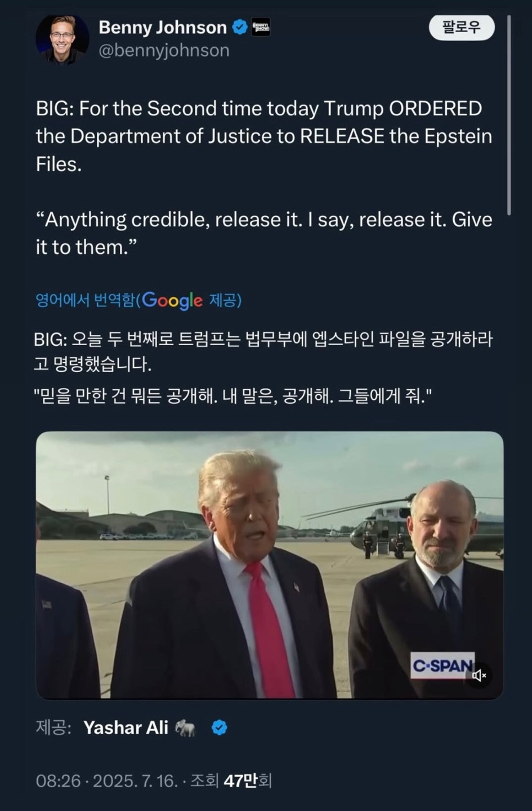Click the 제공: attribution label
This screenshot has width=532, height=811.
point(53,728)
